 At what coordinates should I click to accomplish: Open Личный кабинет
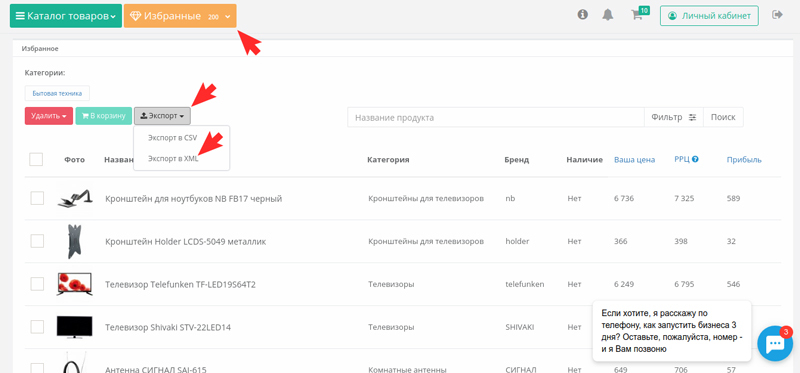click(x=709, y=15)
